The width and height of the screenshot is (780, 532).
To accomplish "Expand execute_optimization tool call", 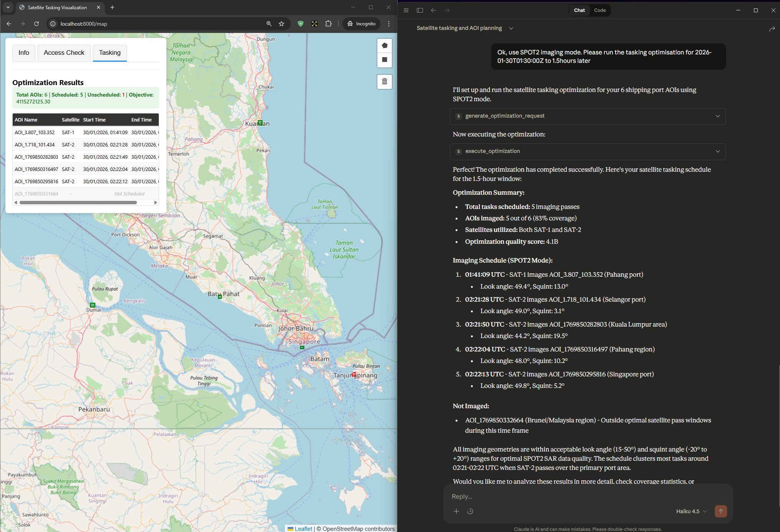I will point(587,151).
